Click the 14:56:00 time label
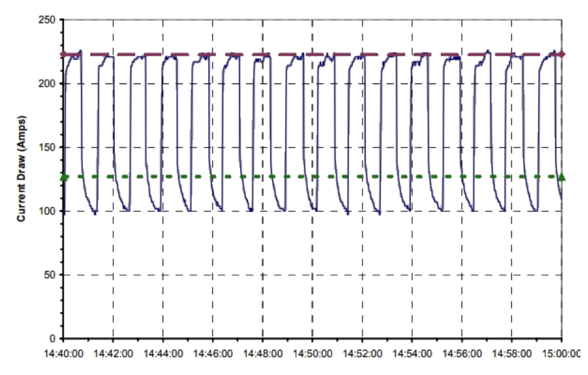This screenshot has height=375, width=588. coord(462,353)
